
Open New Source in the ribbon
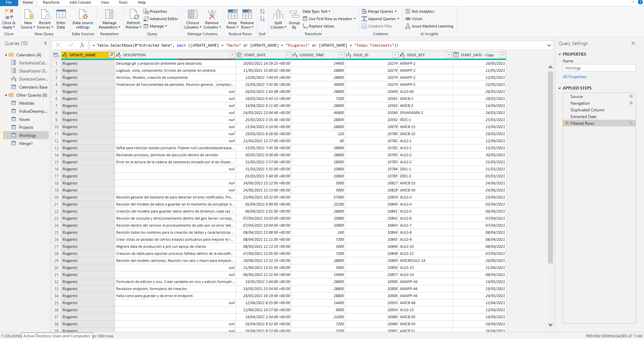(x=28, y=19)
